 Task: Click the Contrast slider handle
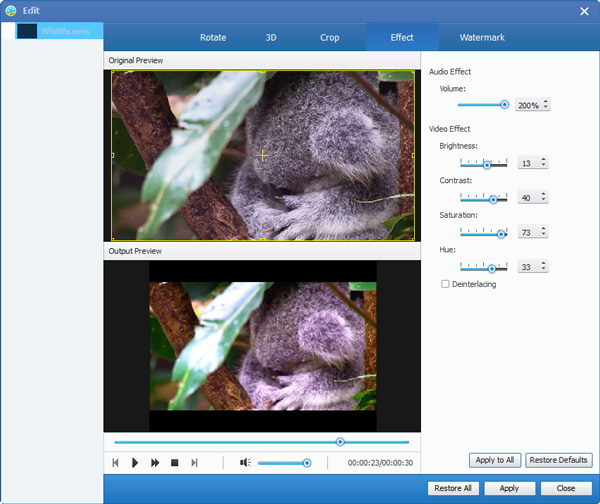(x=493, y=199)
